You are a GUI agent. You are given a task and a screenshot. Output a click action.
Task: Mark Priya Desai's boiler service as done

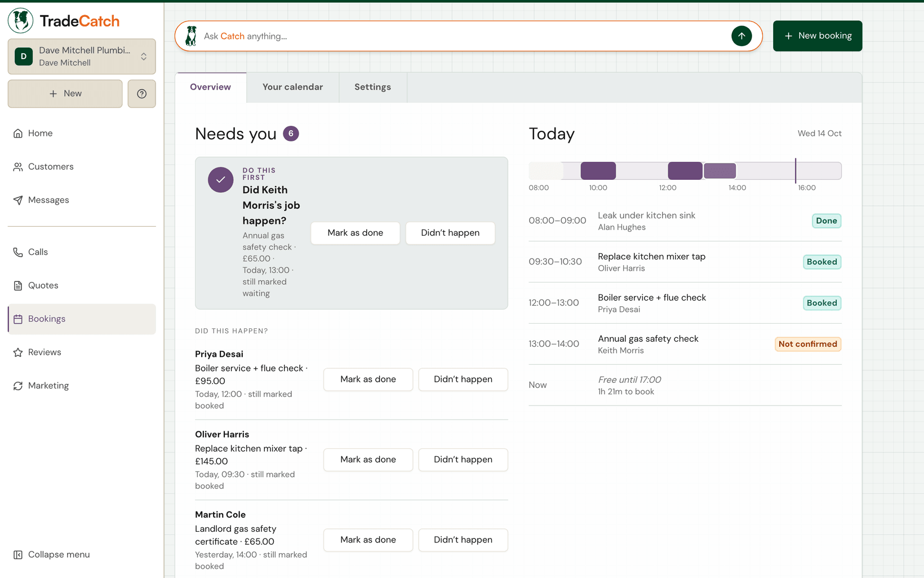click(x=368, y=380)
